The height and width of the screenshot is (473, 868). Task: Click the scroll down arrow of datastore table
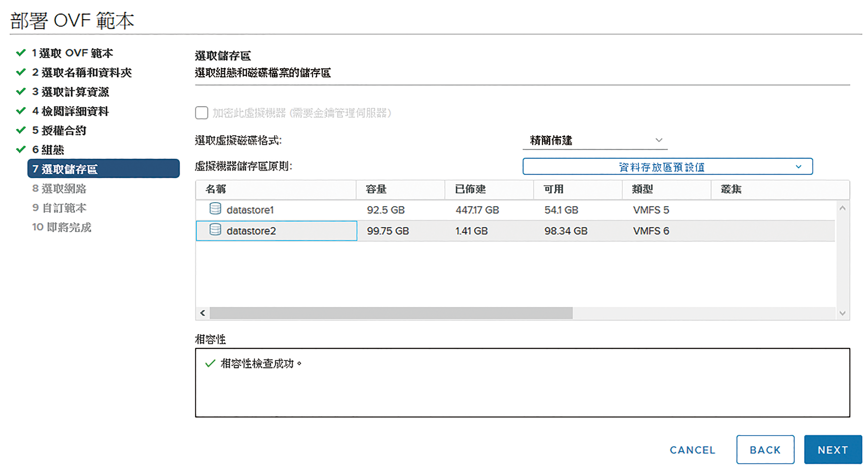click(842, 313)
